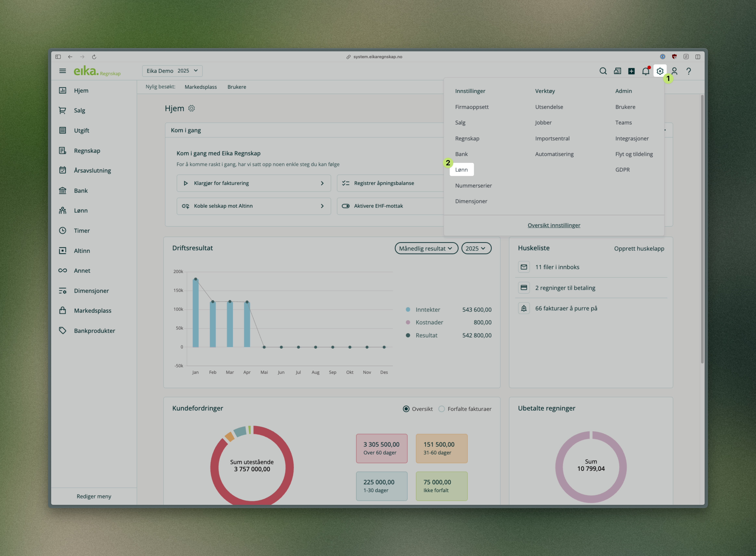Select the Oversikt radio button
Screen dimensions: 756x556
406,409
